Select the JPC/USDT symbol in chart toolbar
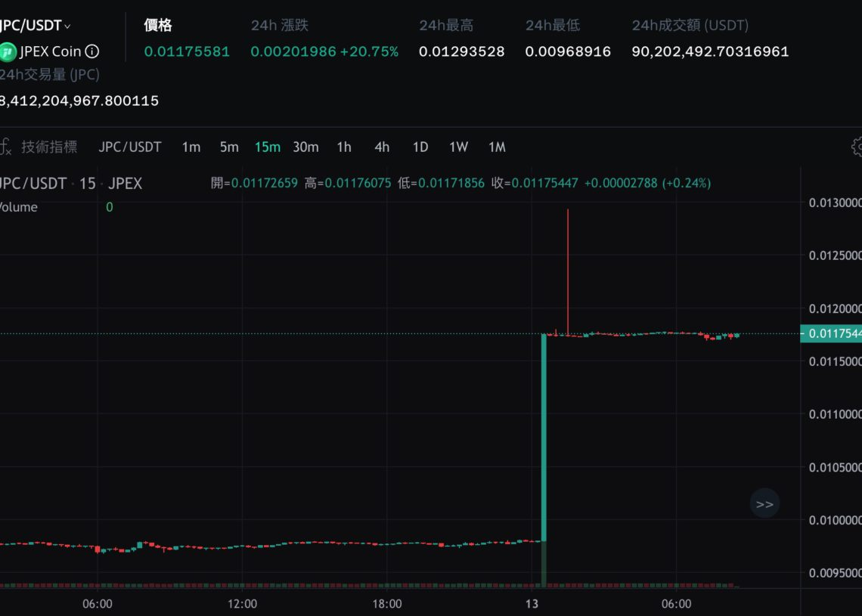This screenshot has width=862, height=616. (130, 147)
